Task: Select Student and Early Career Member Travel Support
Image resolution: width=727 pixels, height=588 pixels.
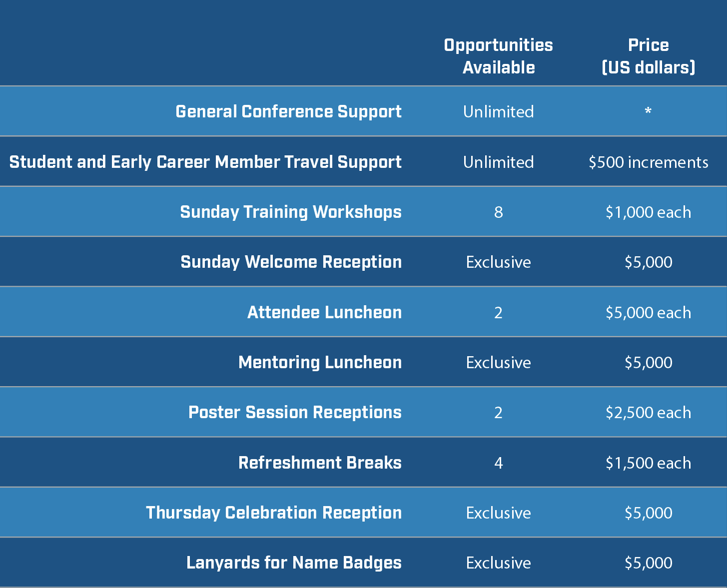Action: (205, 162)
